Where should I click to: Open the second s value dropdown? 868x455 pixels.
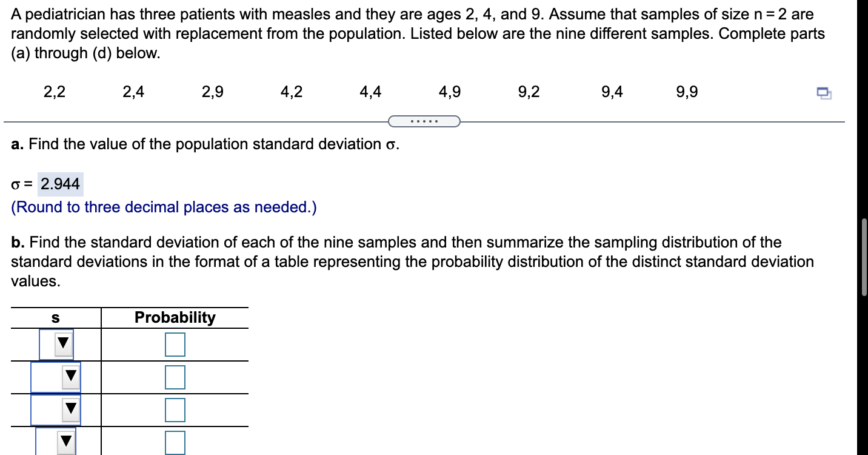(x=70, y=376)
